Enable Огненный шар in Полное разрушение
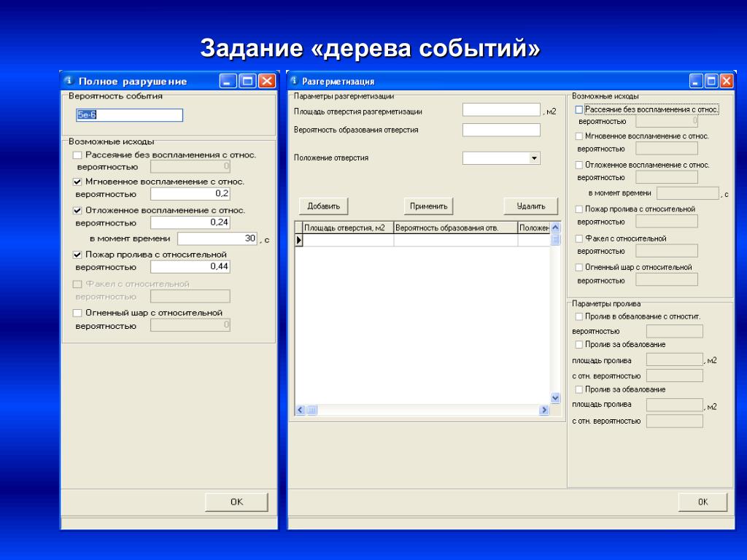747x560 pixels. [77, 313]
